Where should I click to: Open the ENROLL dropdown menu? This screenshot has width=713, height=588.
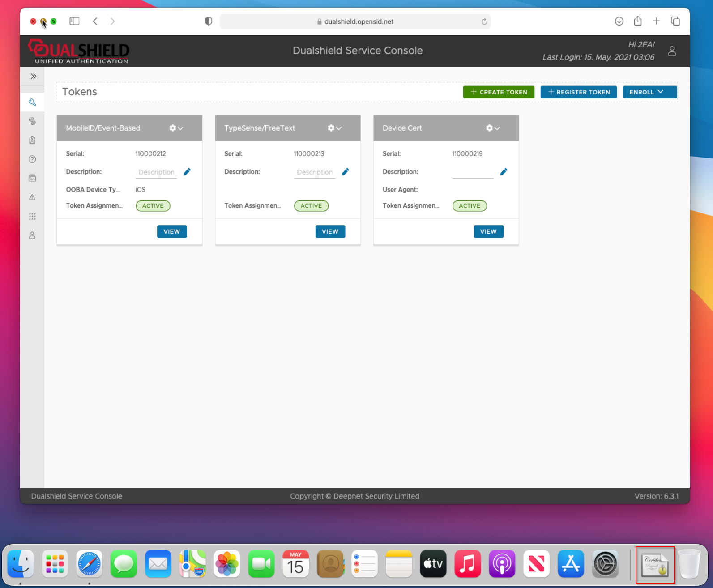(649, 92)
